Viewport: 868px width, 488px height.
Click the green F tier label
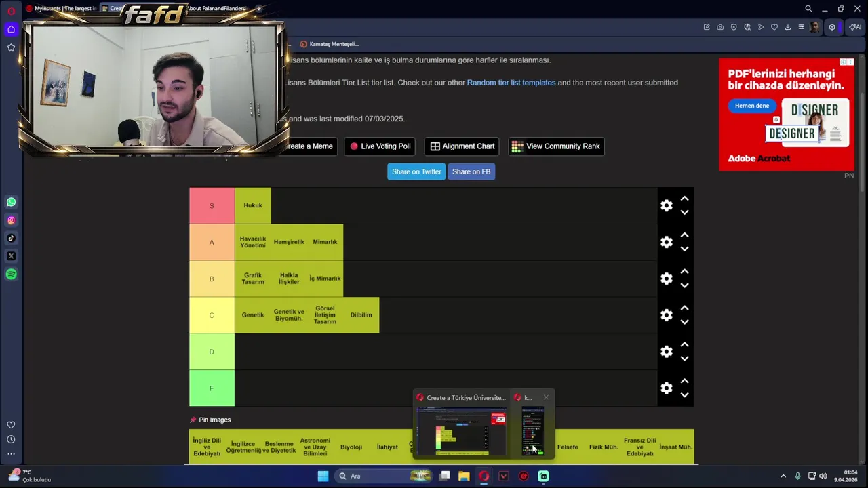(212, 388)
